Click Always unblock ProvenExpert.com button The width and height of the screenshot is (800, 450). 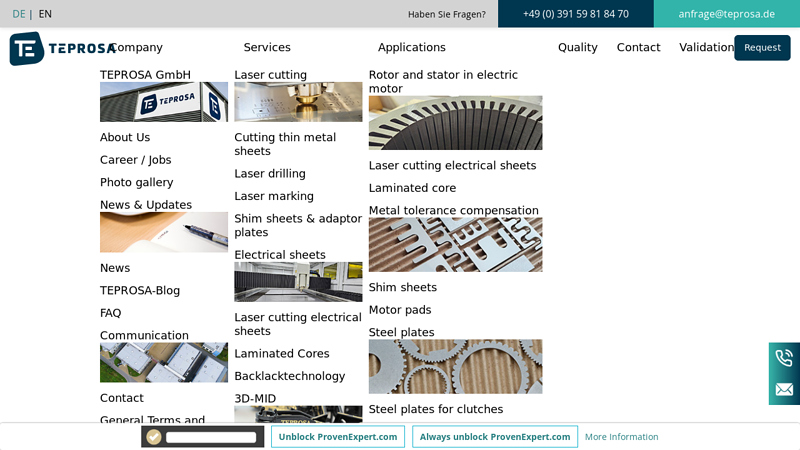[x=495, y=437]
